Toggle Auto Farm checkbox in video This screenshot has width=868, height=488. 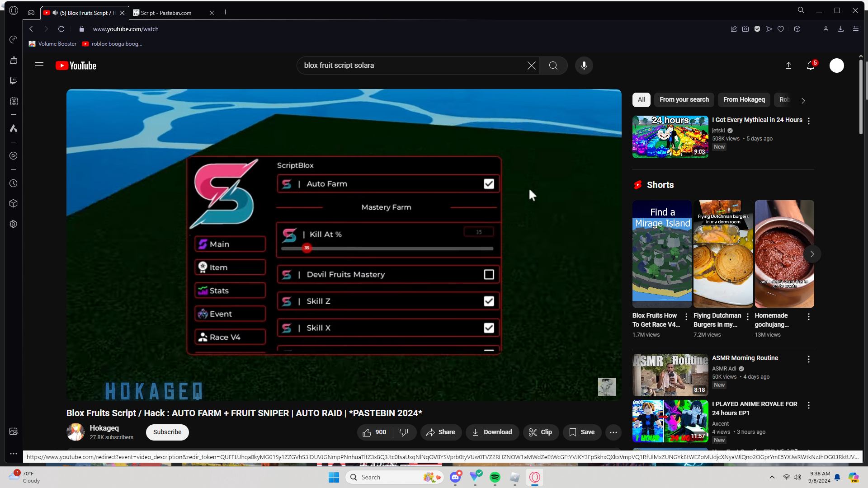[x=489, y=184]
